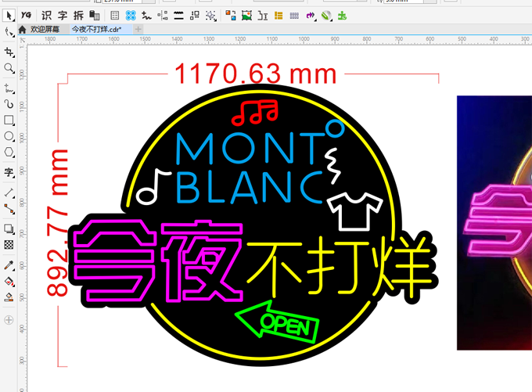Select the Smart Fill tool

point(9,297)
